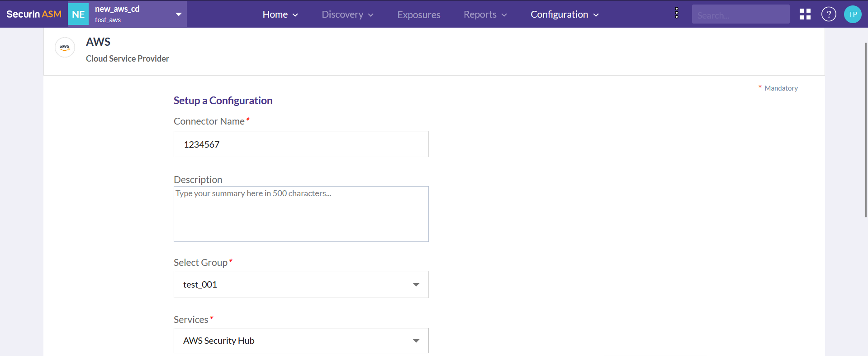Open the vertical three-dot options menu
This screenshot has width=868, height=356.
(x=677, y=13)
